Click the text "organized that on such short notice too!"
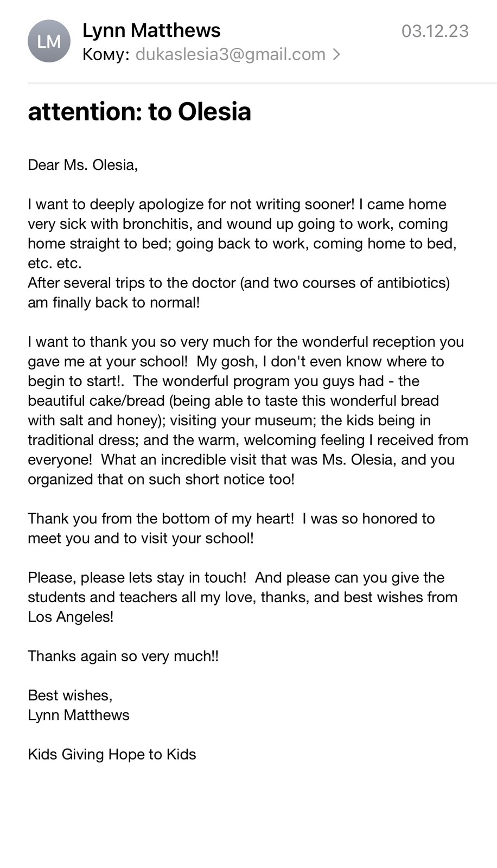Image resolution: width=497 pixels, height=868 pixels. pos(161,480)
